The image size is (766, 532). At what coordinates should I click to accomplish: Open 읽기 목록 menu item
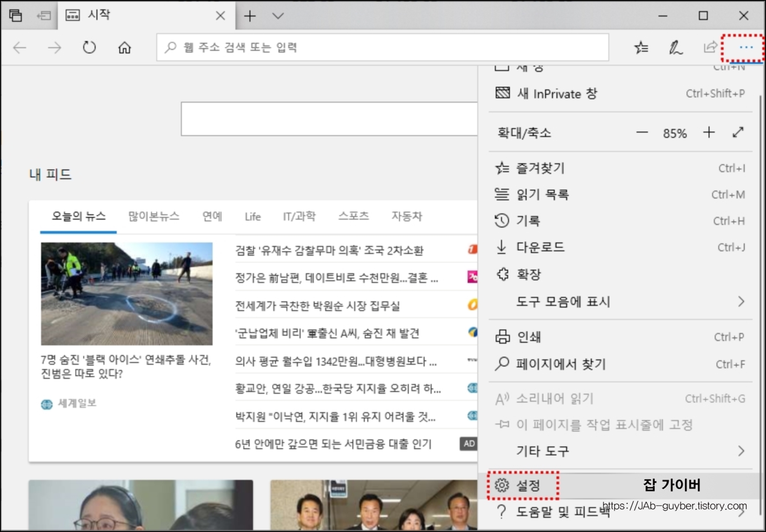pos(620,194)
